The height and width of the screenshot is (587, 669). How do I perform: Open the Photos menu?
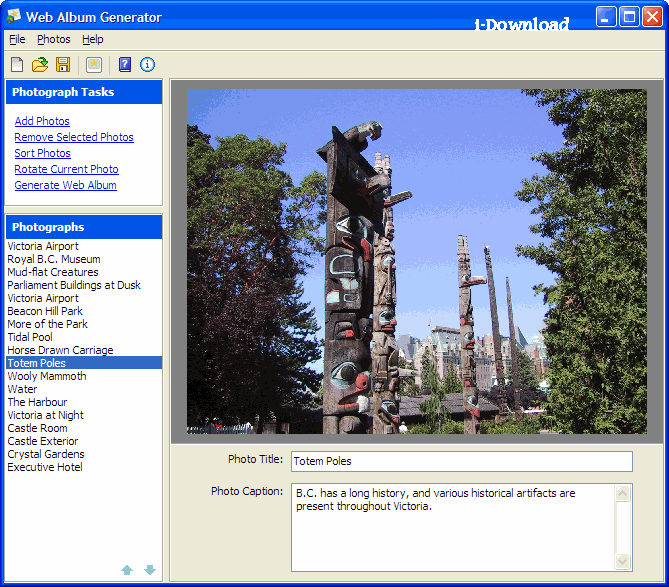54,39
